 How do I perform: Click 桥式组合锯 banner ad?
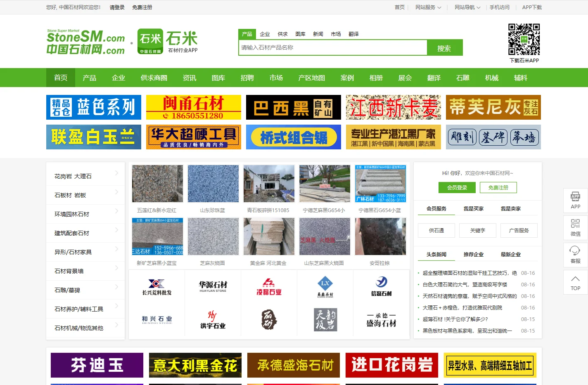(294, 137)
